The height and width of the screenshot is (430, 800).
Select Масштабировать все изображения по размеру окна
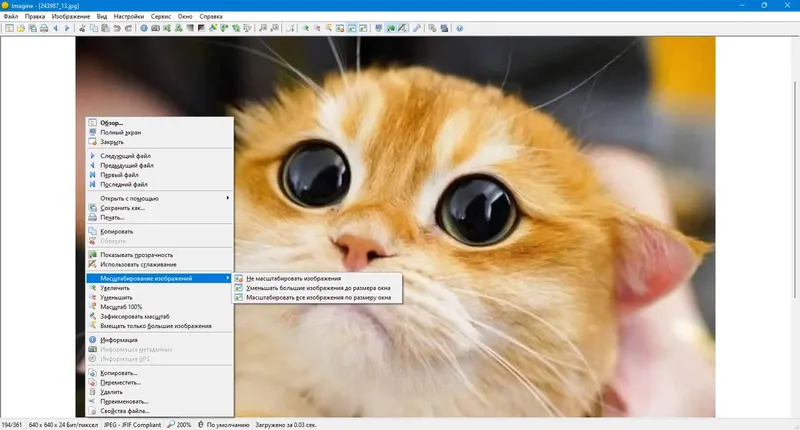click(x=317, y=297)
